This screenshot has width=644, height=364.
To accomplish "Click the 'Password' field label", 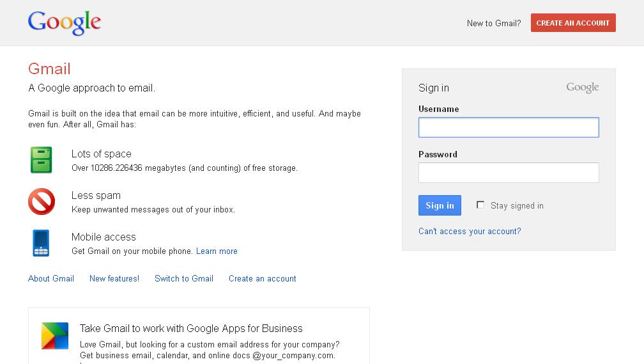I will (438, 154).
